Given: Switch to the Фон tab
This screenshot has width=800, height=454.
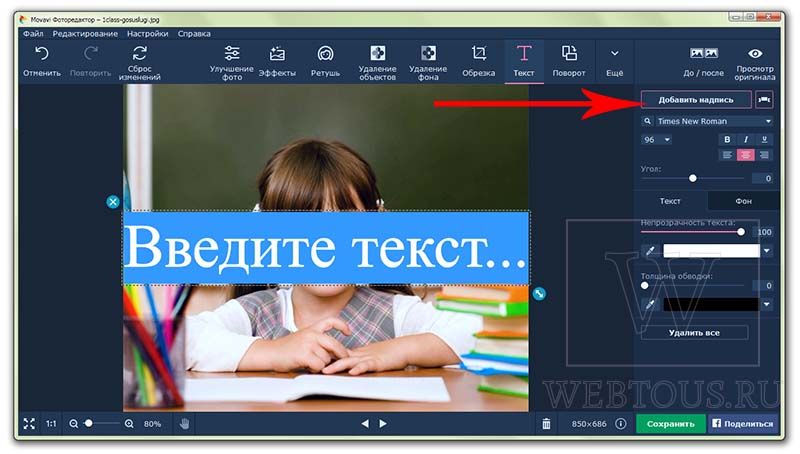Looking at the screenshot, I should pyautogui.click(x=743, y=201).
